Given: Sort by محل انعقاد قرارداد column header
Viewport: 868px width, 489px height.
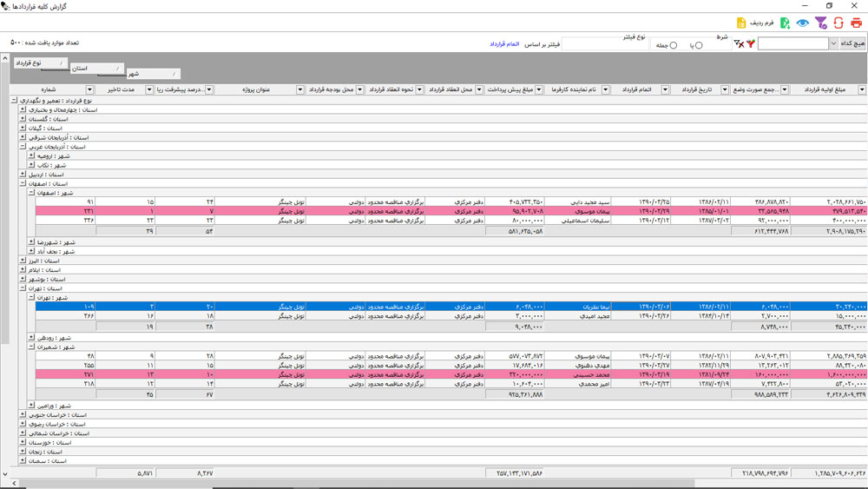Looking at the screenshot, I should point(451,89).
